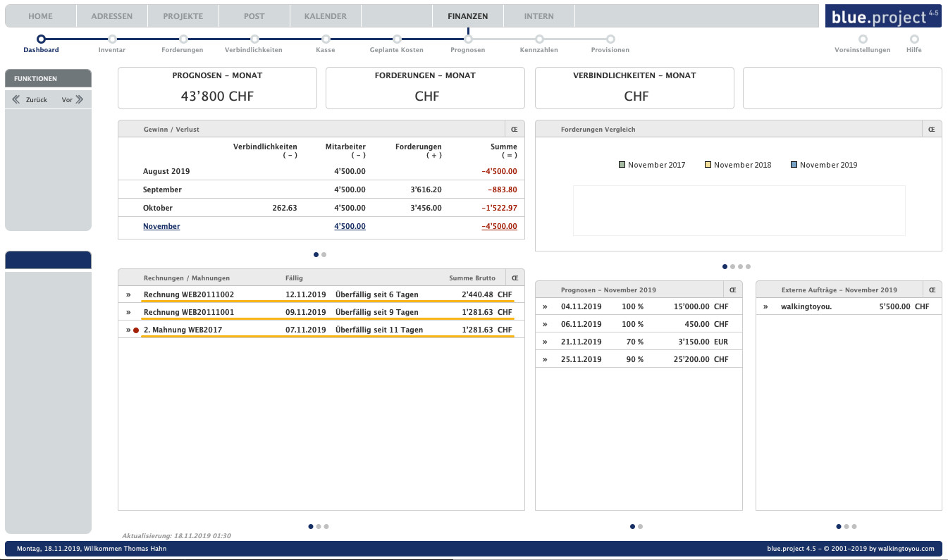
Task: Click the yellow November 2018 color swatch
Action: (x=707, y=164)
